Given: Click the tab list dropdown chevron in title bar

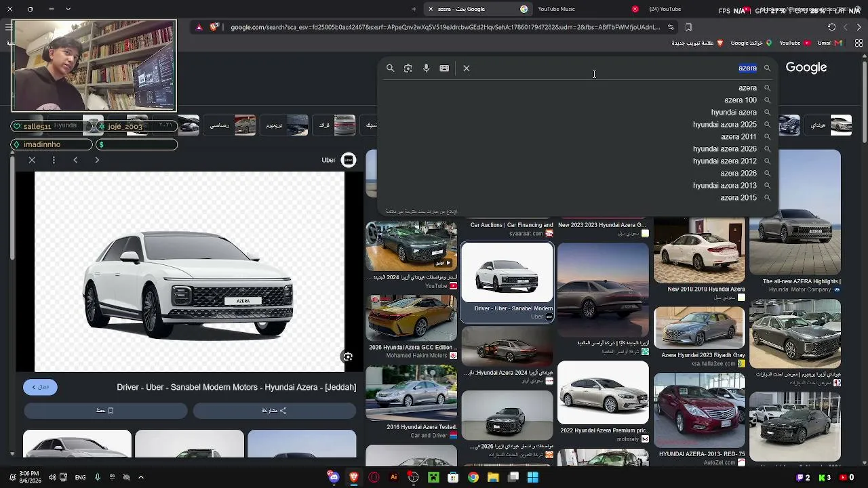Looking at the screenshot, I should [68, 9].
